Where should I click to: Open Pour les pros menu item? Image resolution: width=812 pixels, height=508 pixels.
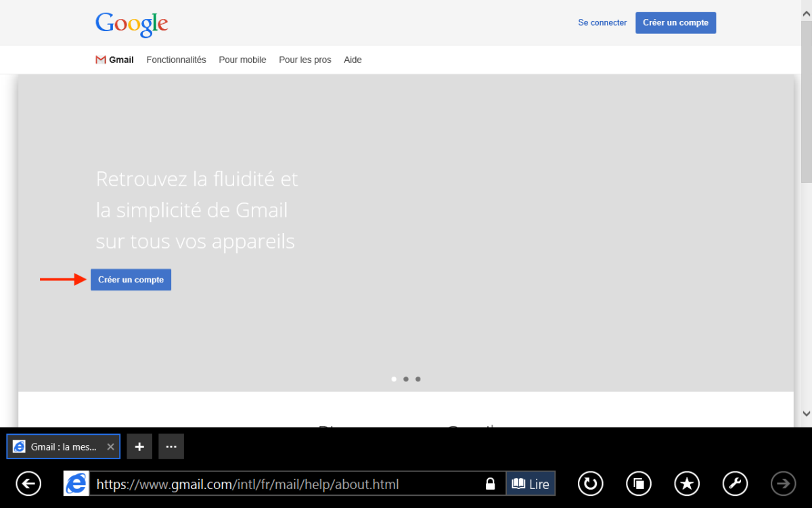pos(305,60)
